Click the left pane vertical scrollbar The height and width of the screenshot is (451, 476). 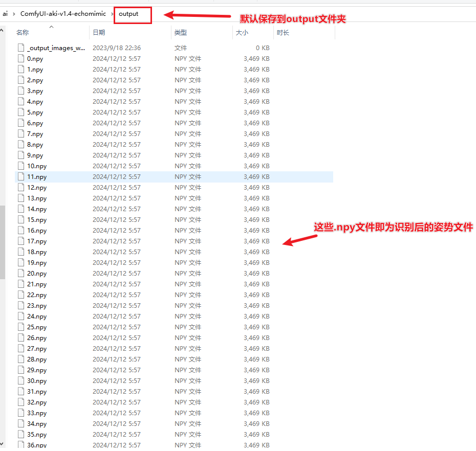click(x=2, y=243)
